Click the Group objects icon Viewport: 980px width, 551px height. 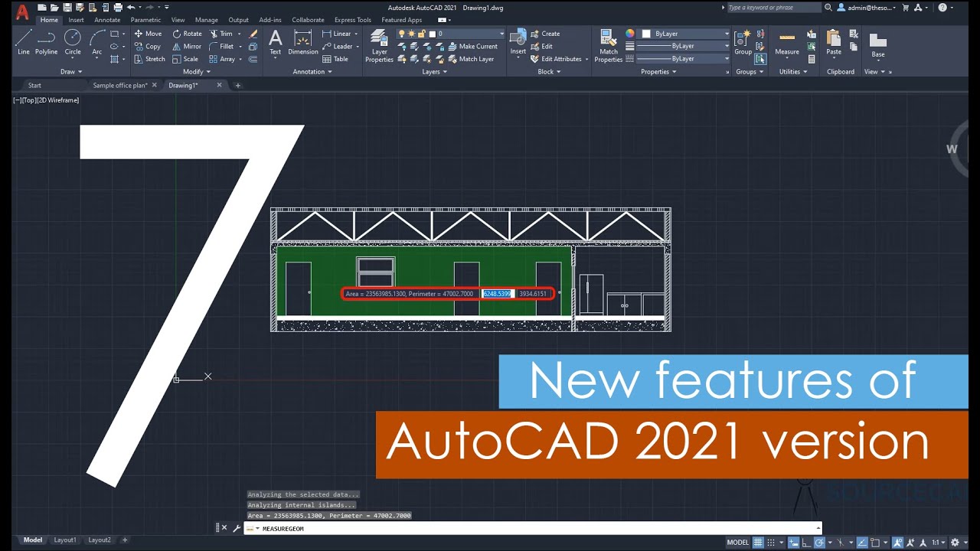pyautogui.click(x=743, y=42)
